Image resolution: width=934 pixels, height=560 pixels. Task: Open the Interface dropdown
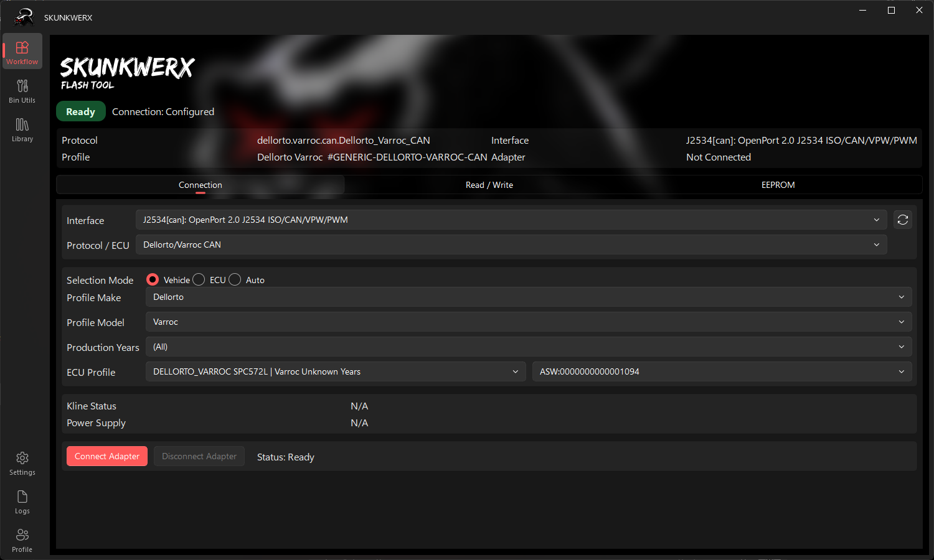511,220
